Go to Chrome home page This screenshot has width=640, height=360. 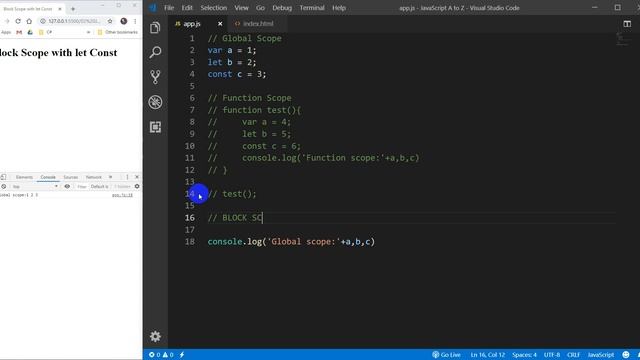(x=29, y=21)
